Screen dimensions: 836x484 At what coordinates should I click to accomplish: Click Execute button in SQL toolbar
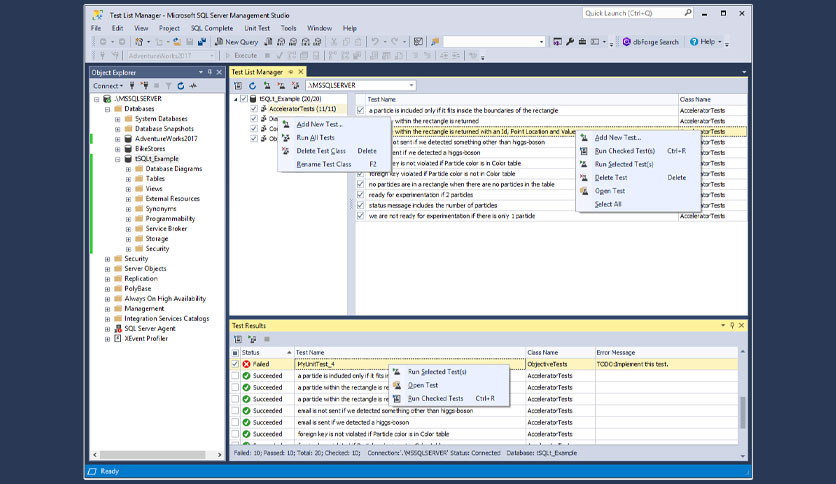point(241,55)
